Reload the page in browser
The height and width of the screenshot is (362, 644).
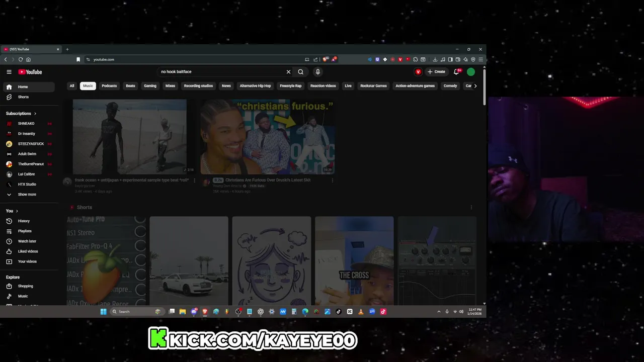tap(21, 59)
